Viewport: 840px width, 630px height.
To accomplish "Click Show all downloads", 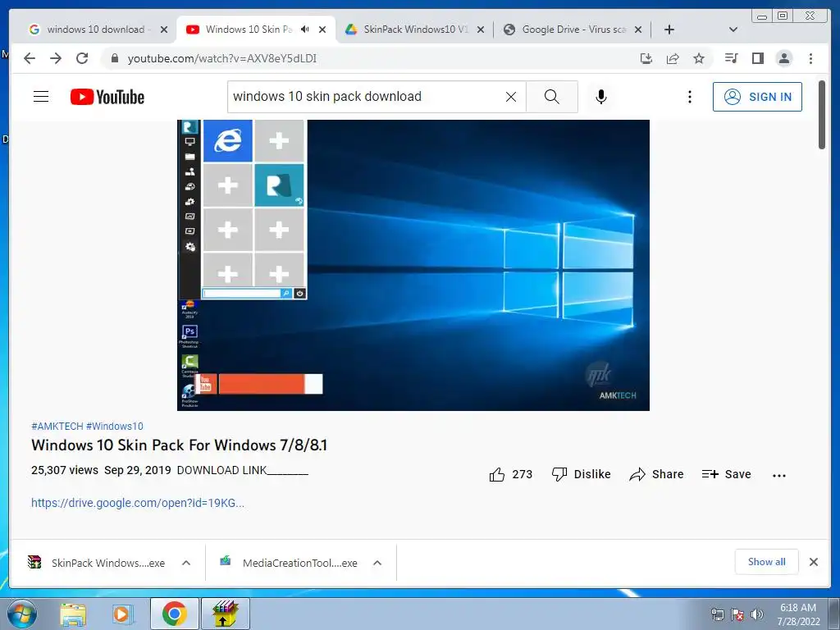I will 767,562.
